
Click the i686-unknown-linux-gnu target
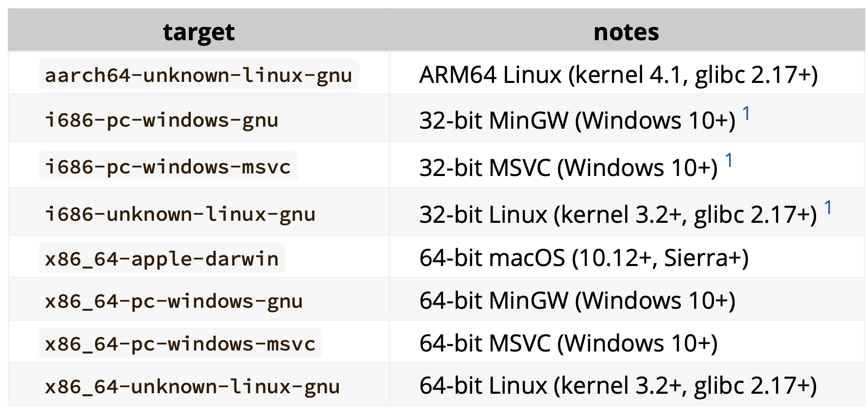point(180,214)
